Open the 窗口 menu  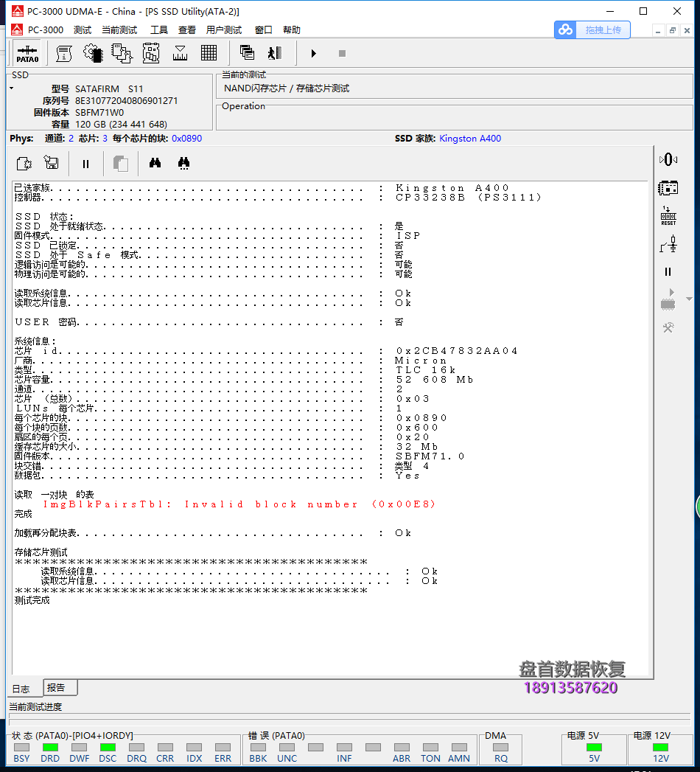point(264,30)
